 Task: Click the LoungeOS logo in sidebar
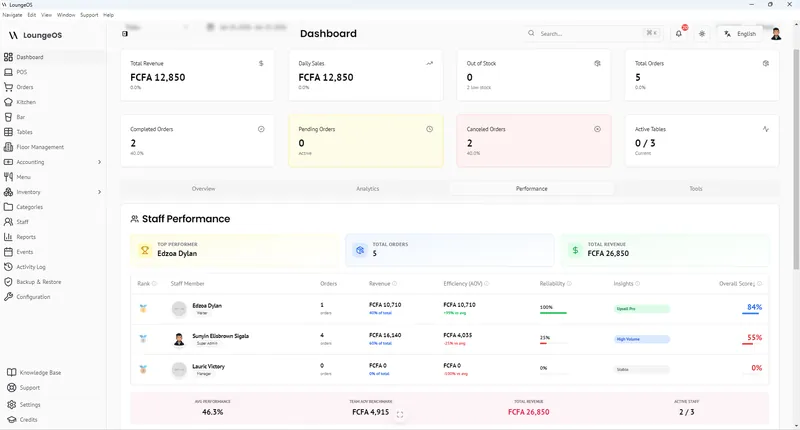(35, 35)
